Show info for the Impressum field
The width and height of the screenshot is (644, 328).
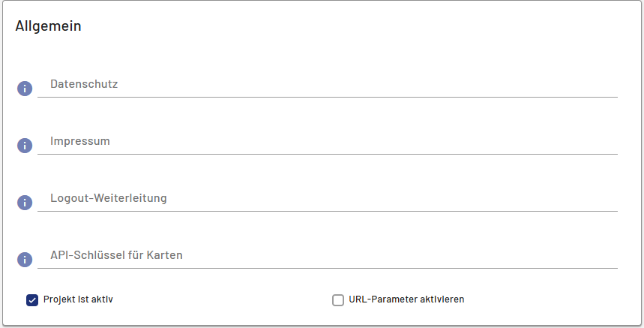pyautogui.click(x=25, y=146)
